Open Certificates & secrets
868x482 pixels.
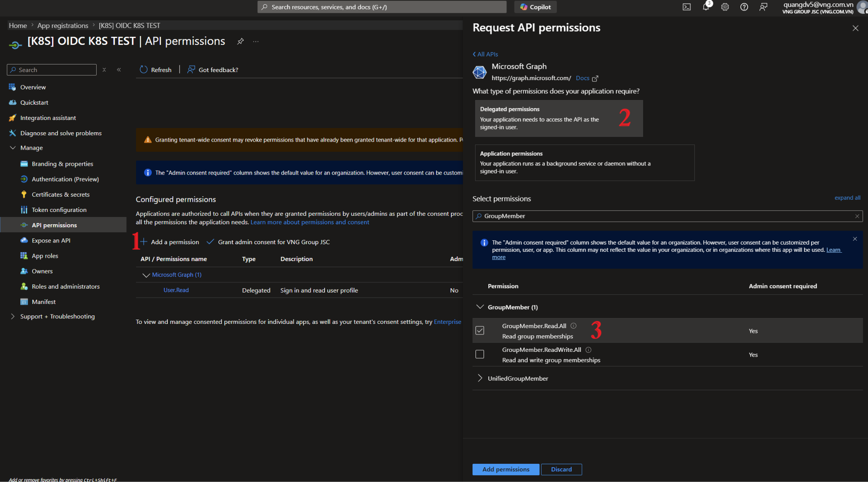click(61, 194)
